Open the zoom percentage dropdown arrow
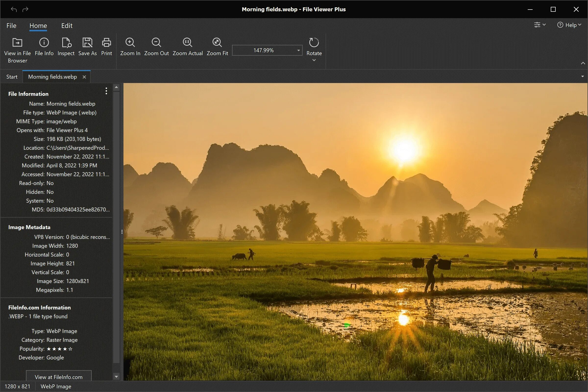 (x=298, y=50)
